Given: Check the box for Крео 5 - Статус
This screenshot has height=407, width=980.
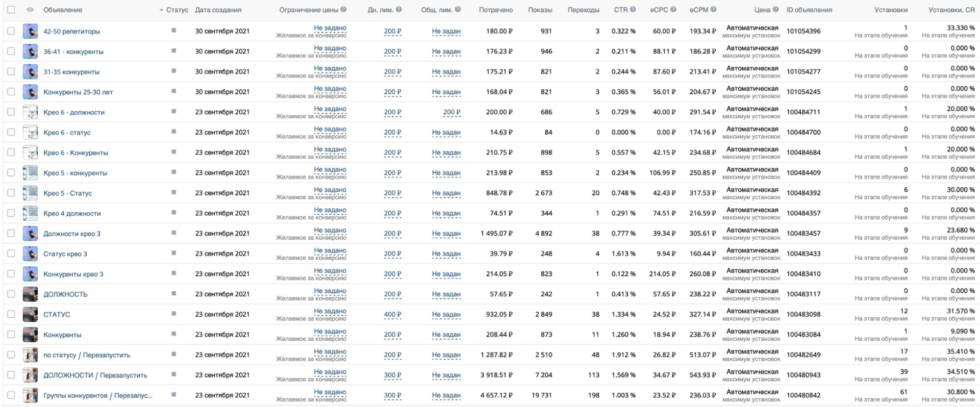Looking at the screenshot, I should click(x=11, y=193).
